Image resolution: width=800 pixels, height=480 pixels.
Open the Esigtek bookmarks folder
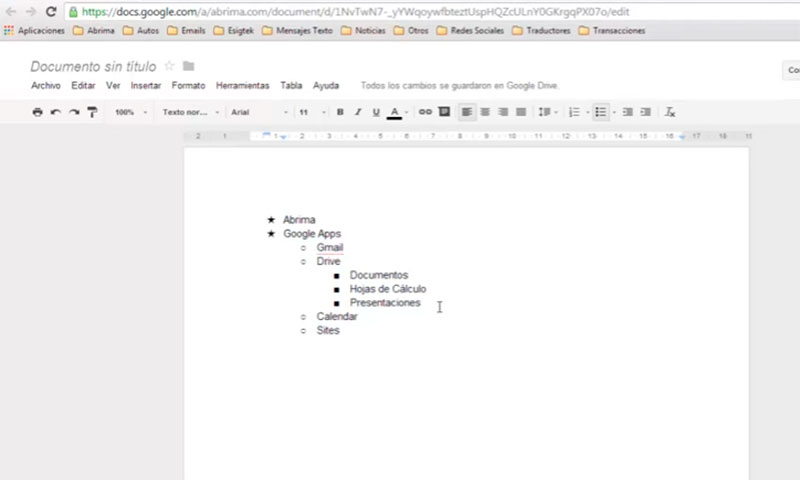[x=234, y=31]
